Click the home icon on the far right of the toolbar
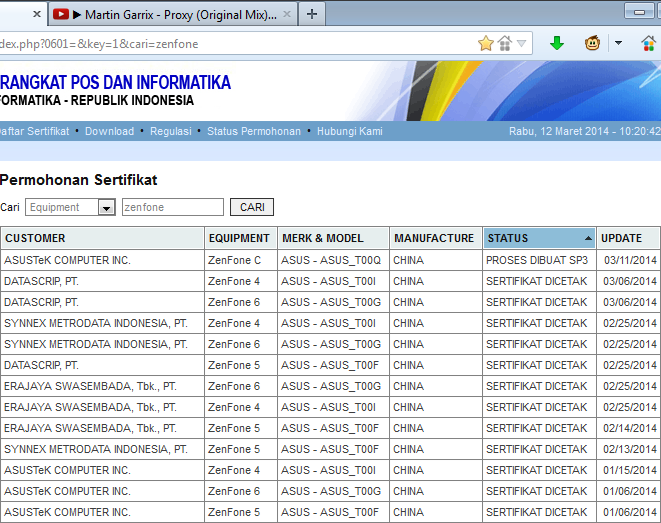661x523 pixels. (648, 43)
